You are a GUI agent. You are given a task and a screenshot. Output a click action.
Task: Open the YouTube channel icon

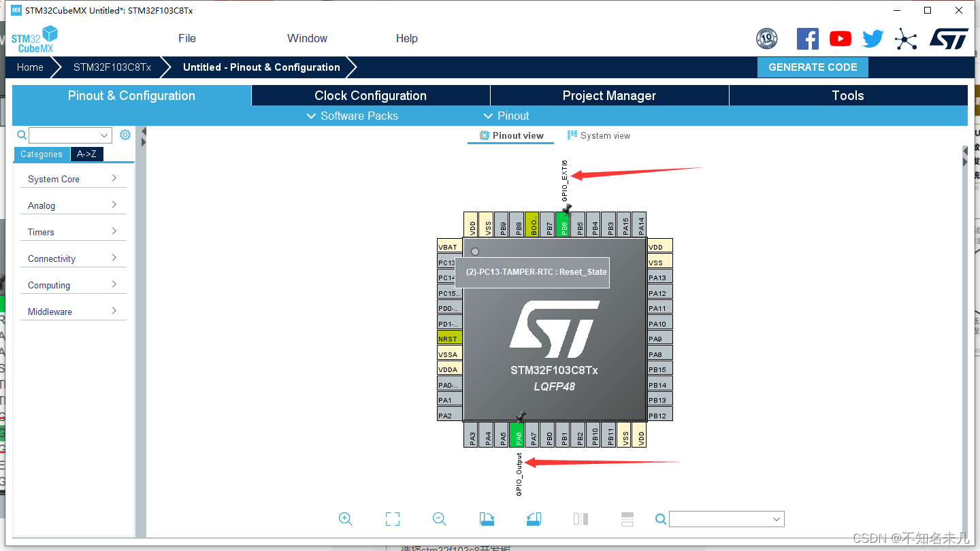tap(840, 38)
